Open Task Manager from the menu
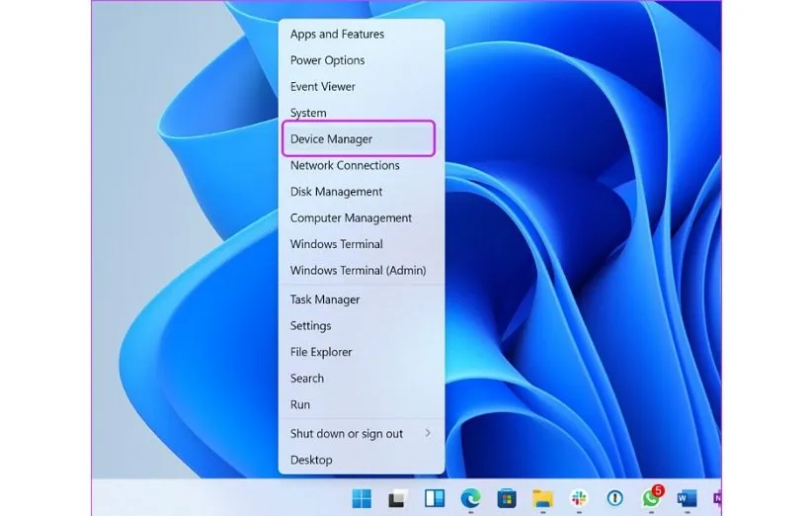This screenshot has width=812, height=516. [324, 300]
